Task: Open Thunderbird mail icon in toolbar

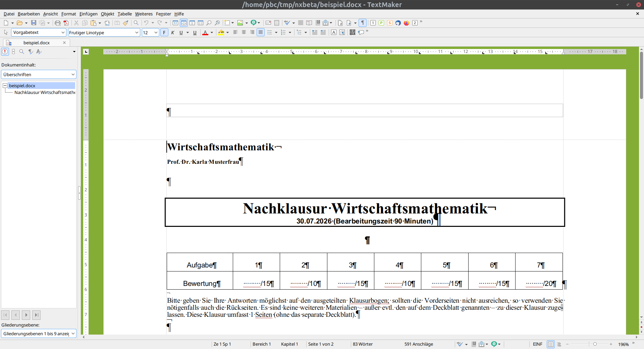Action: (398, 23)
